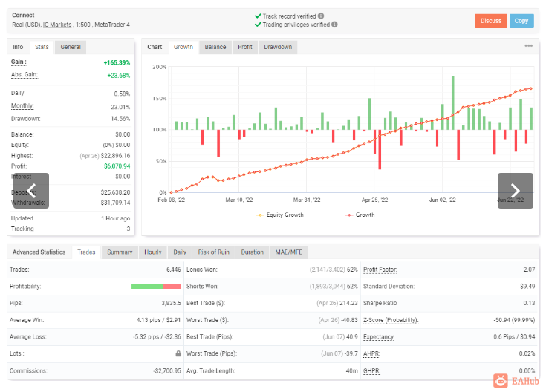Click the lock icon in Lots row
This screenshot has height=392, width=546.
pos(178,354)
